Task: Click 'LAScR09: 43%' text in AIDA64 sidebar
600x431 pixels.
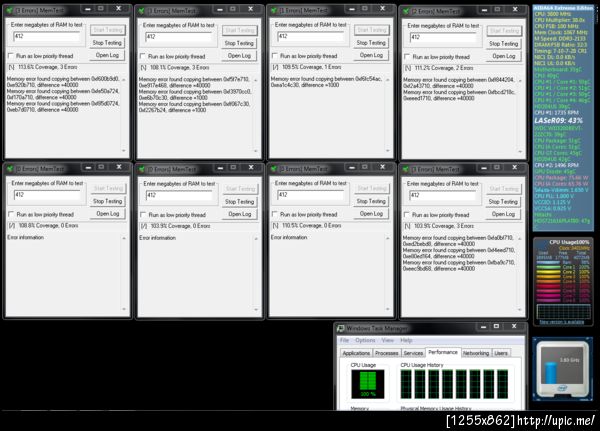Action: coord(558,121)
